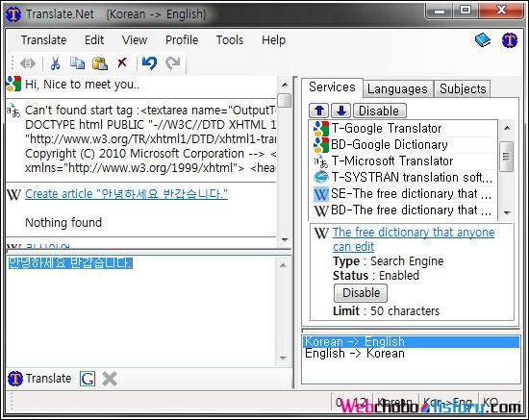The image size is (529, 420).
Task: Click the gray Redo arrow icon
Action: coord(173,63)
